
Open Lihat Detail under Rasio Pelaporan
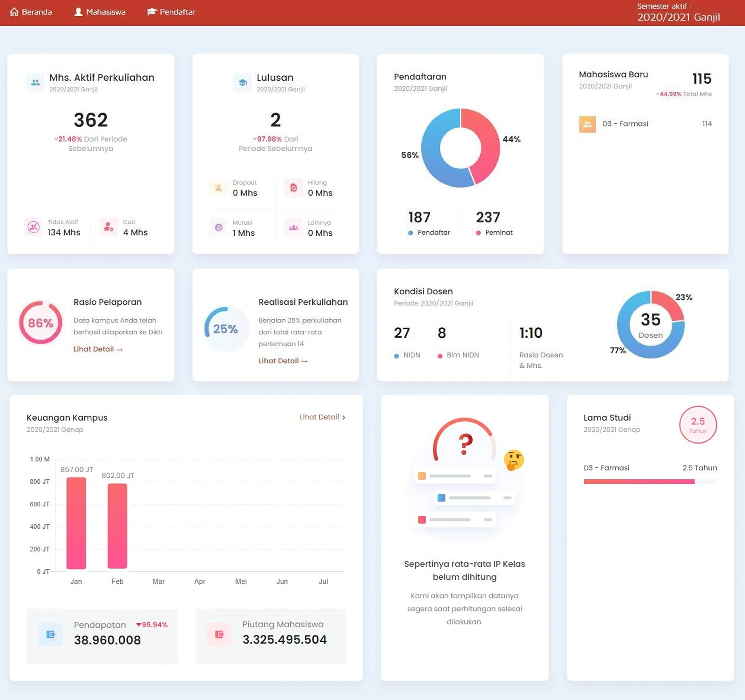coord(98,349)
